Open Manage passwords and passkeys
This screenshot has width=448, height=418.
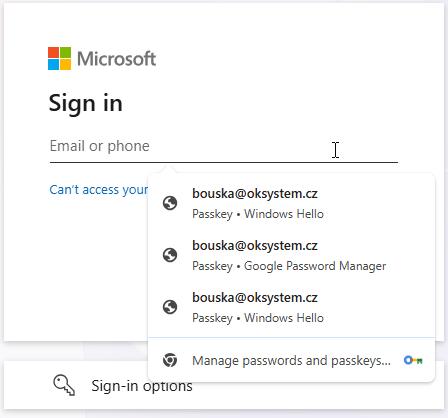291,360
